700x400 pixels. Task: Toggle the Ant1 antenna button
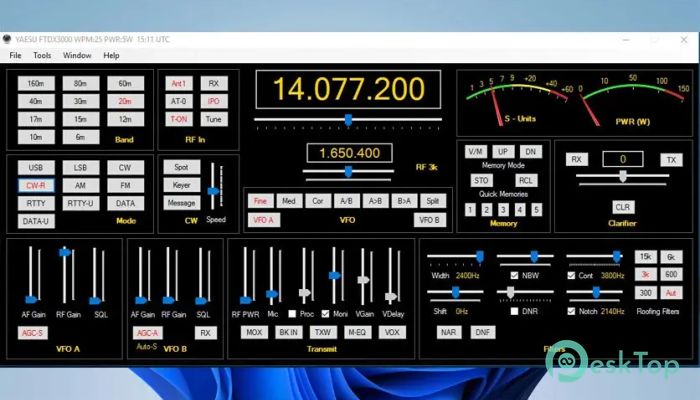point(179,83)
